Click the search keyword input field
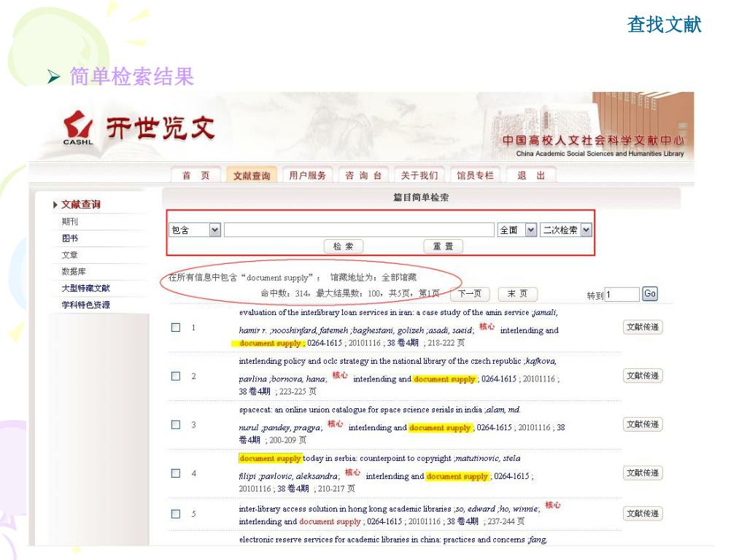Image resolution: width=747 pixels, height=560 pixels. pyautogui.click(x=359, y=230)
